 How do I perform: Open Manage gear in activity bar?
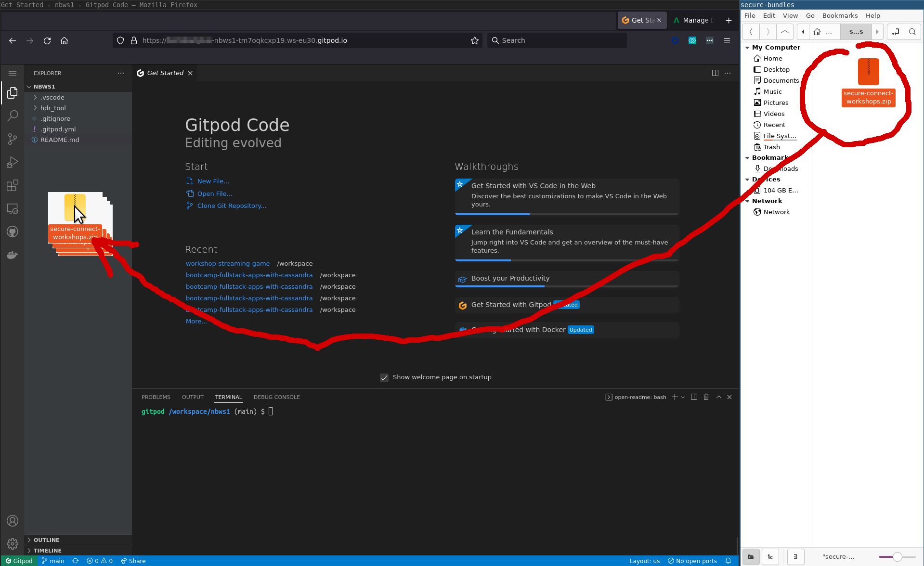(x=13, y=544)
